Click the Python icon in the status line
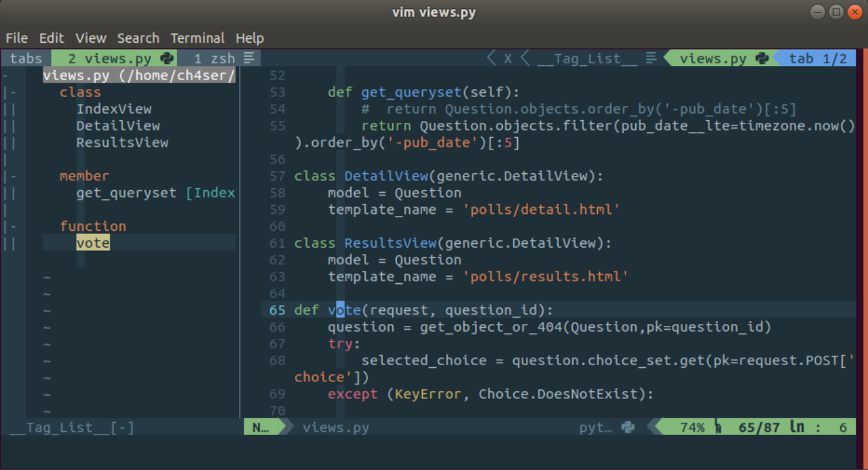The height and width of the screenshot is (470, 868). click(x=628, y=427)
